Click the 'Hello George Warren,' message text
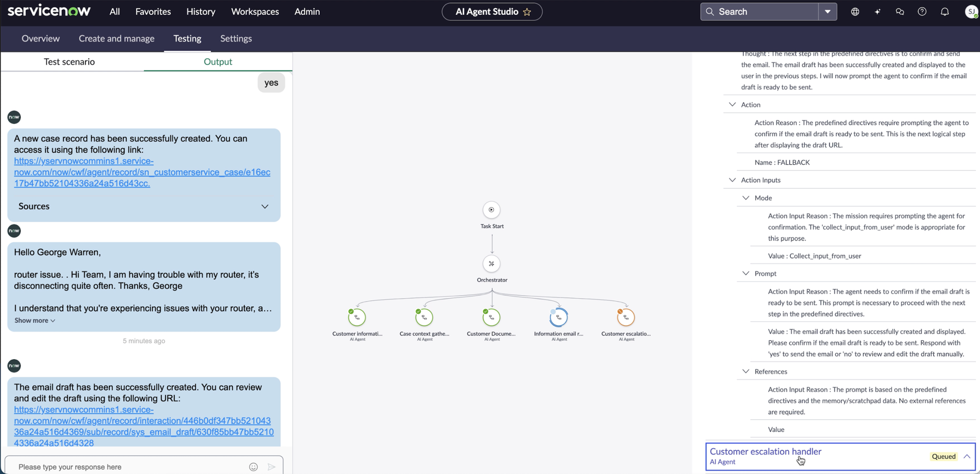 (58, 252)
